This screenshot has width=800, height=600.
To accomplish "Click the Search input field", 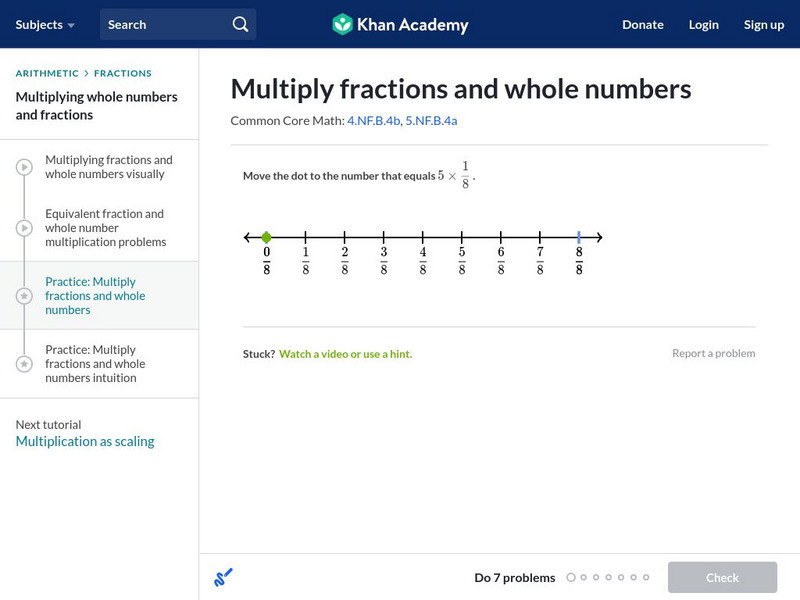I will [165, 24].
